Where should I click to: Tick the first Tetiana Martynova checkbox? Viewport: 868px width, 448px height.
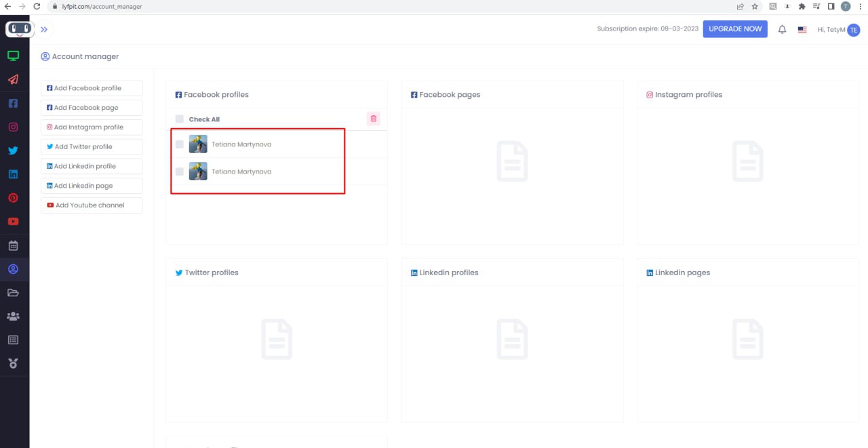(x=179, y=144)
